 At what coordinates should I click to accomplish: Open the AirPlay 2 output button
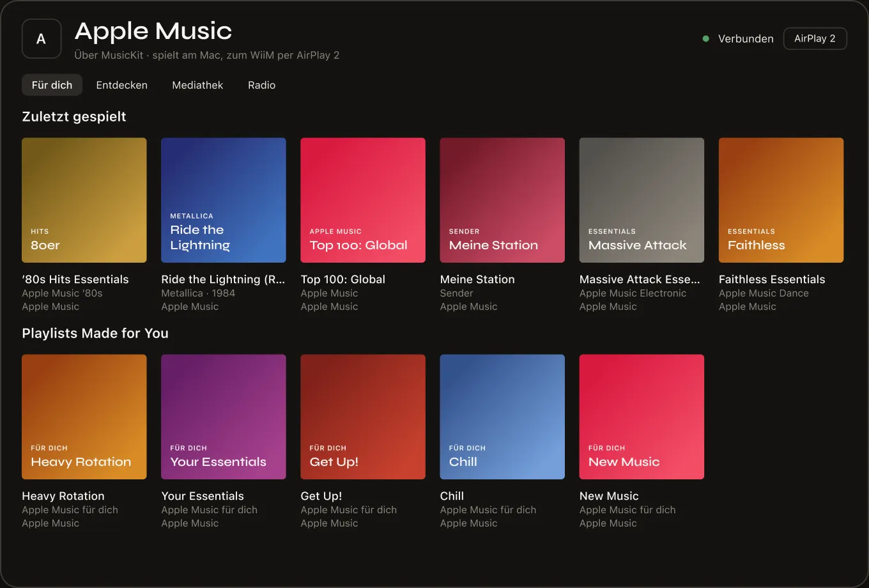(815, 38)
